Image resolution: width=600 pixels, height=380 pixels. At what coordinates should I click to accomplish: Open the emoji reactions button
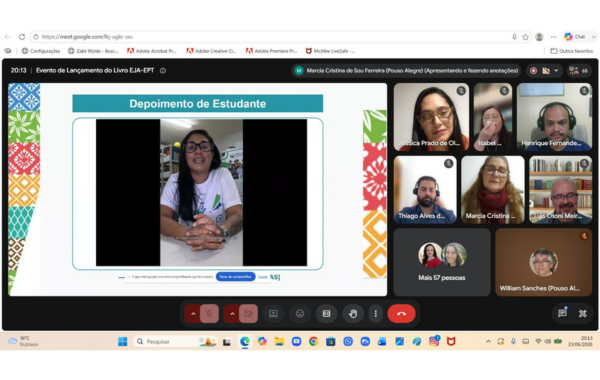coord(300,314)
